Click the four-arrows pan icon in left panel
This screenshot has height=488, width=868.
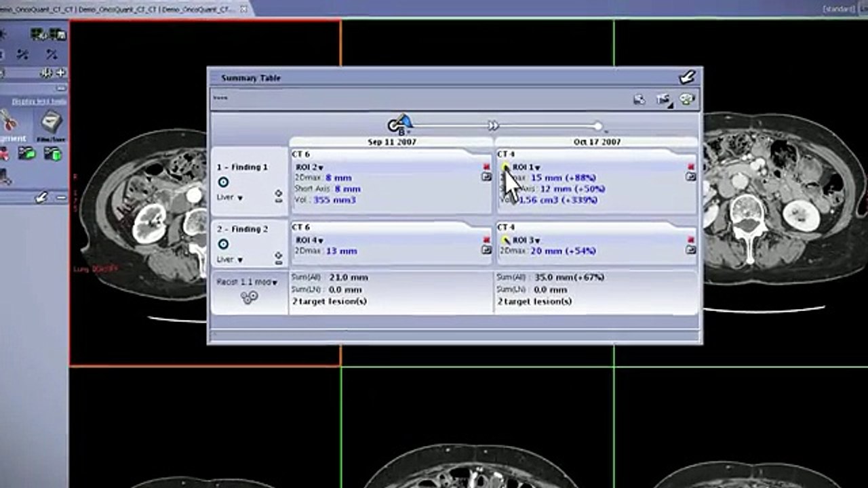[x=47, y=73]
